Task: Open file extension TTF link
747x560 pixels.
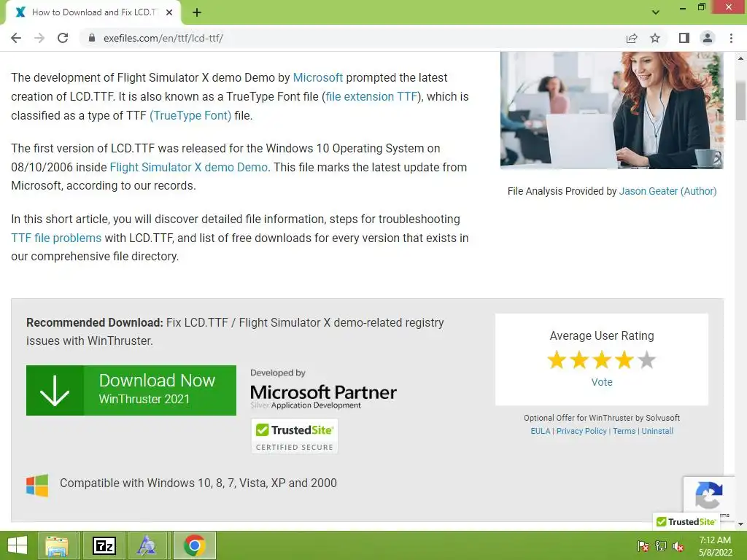Action: (x=371, y=97)
